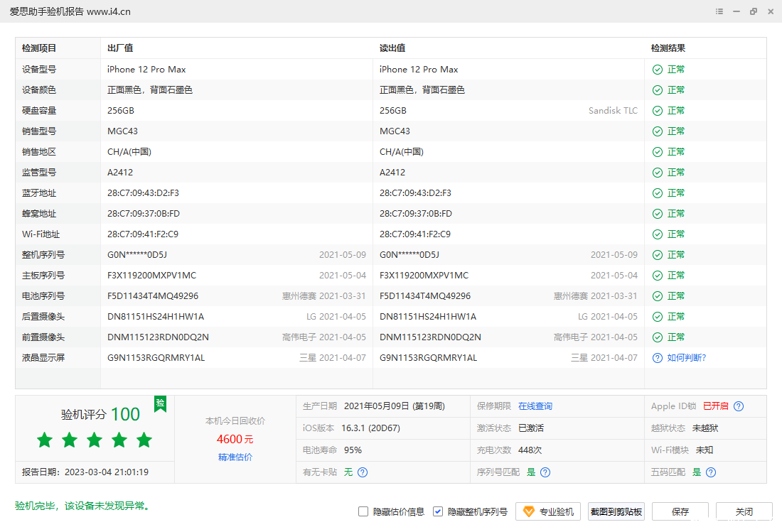This screenshot has width=782, height=532.
Task: Click the 读出值 column header
Action: click(x=392, y=48)
